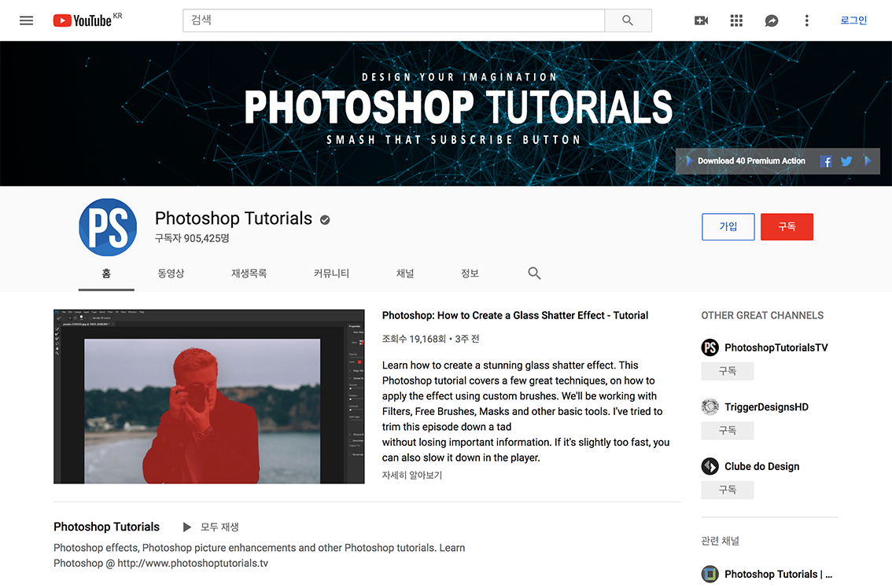Subscribe to PhotoshopTutorialsTV
Viewport: 892px width, 588px height.
728,371
